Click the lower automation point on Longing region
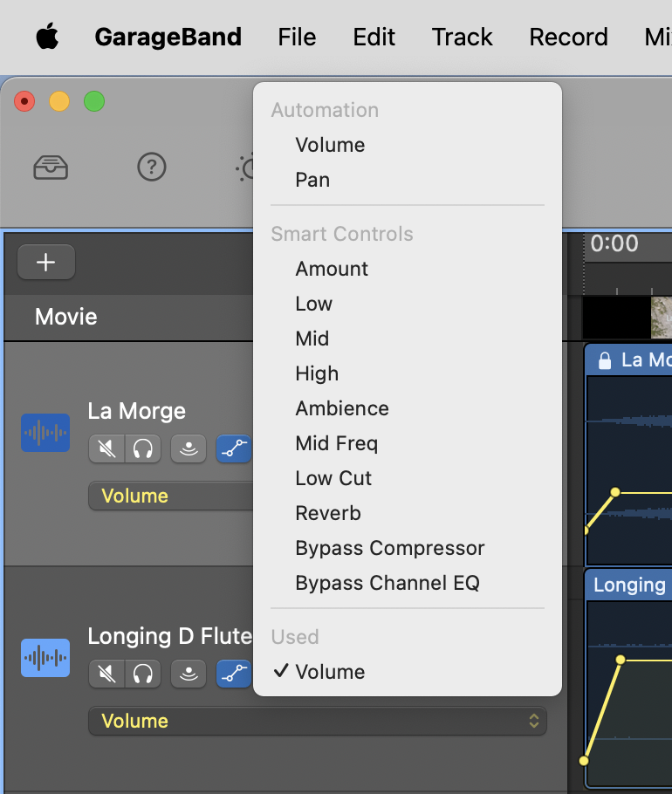 coord(584,761)
